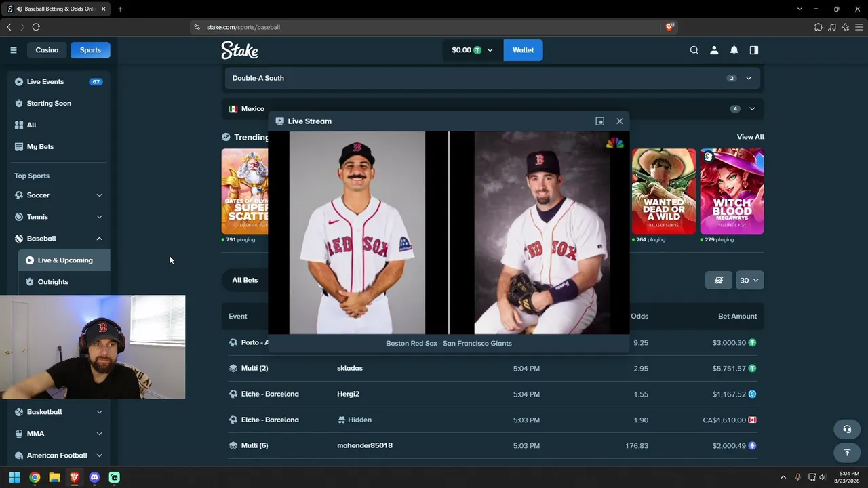Open the Multi (2) bet entry
Viewport: 868px width, 488px height.
tap(254, 368)
